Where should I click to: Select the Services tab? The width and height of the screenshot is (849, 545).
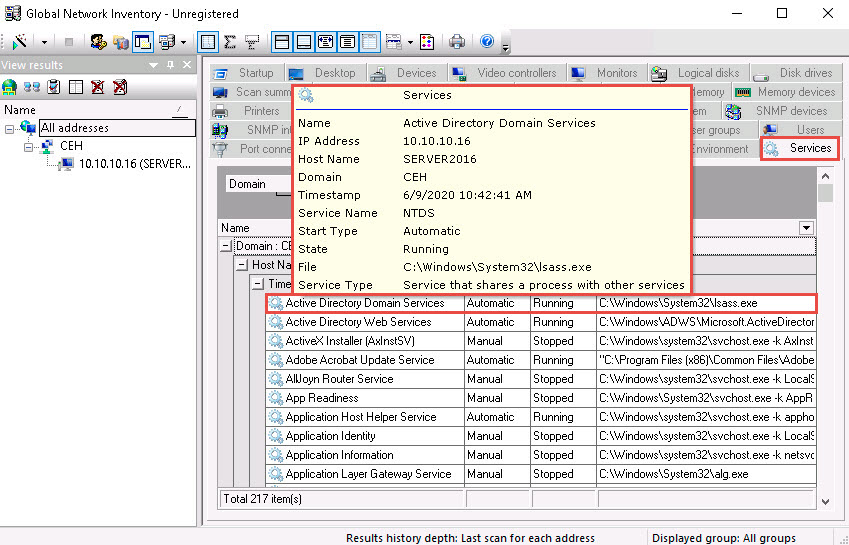pyautogui.click(x=799, y=148)
